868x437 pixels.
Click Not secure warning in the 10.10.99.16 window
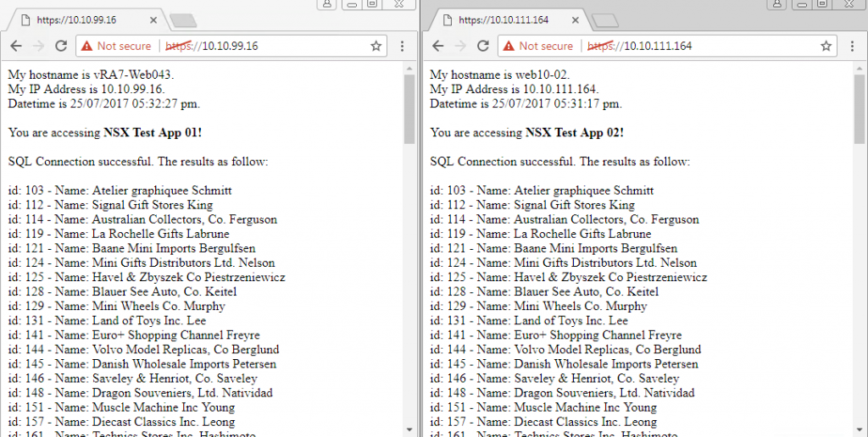click(115, 46)
